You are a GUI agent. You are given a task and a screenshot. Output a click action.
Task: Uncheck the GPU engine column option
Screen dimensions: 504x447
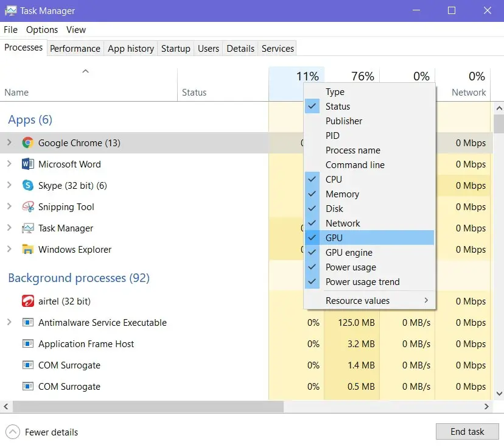pos(369,253)
